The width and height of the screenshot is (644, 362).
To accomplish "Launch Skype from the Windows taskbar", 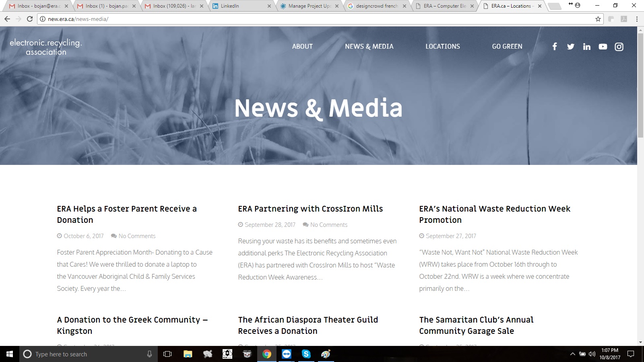I will (306, 354).
